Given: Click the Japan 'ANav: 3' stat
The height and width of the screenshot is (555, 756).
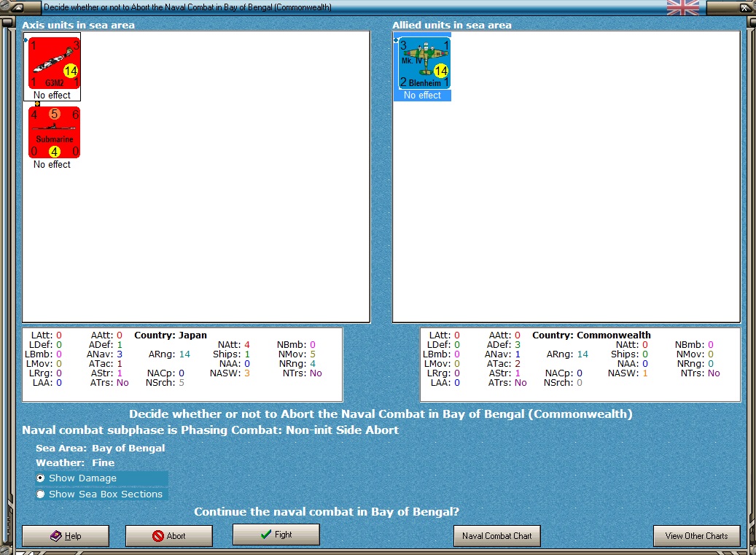Looking at the screenshot, I should click(x=105, y=354).
